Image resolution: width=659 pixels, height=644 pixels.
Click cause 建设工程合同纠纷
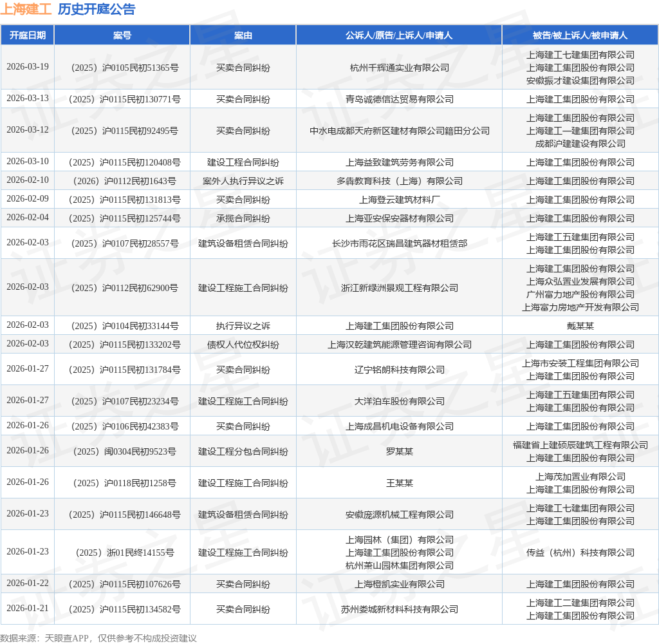243,162
